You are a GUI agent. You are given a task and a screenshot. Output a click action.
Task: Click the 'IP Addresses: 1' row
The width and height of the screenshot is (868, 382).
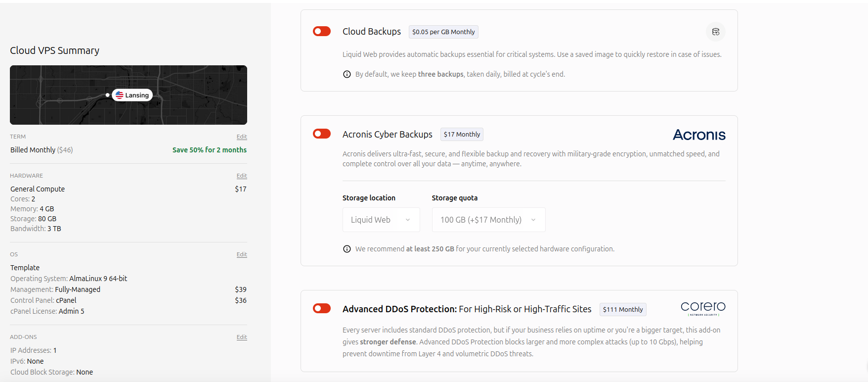click(34, 350)
